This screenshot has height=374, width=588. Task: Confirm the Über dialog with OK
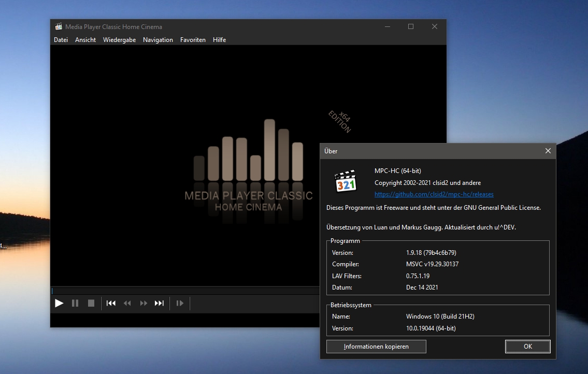(x=527, y=347)
